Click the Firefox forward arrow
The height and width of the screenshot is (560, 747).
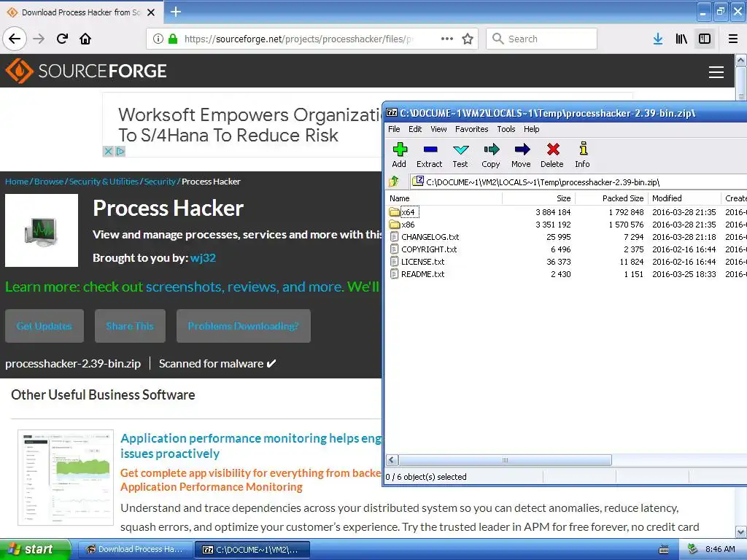(x=39, y=39)
